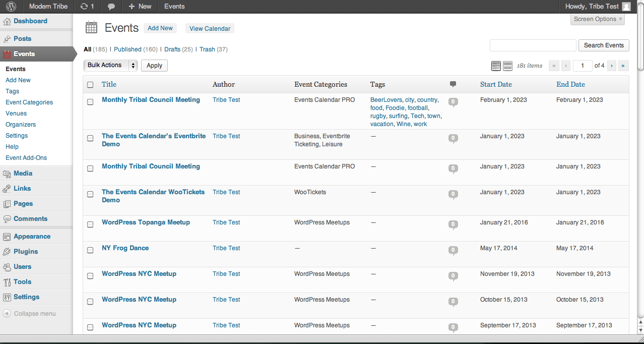Click the Search Events button

(604, 45)
